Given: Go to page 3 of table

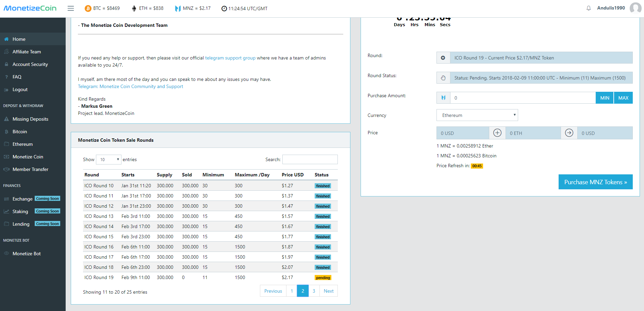Looking at the screenshot, I should (x=314, y=291).
